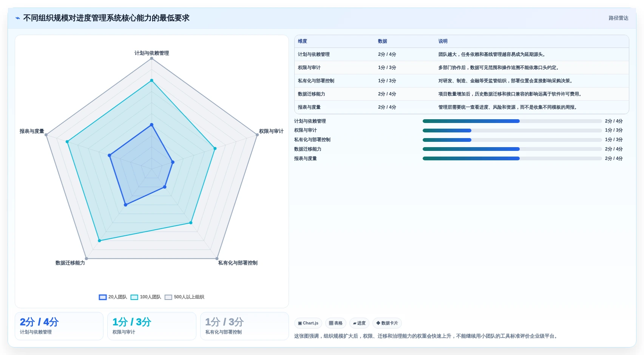Click the Chart.js tag chip
This screenshot has height=355, width=644.
pyautogui.click(x=308, y=323)
